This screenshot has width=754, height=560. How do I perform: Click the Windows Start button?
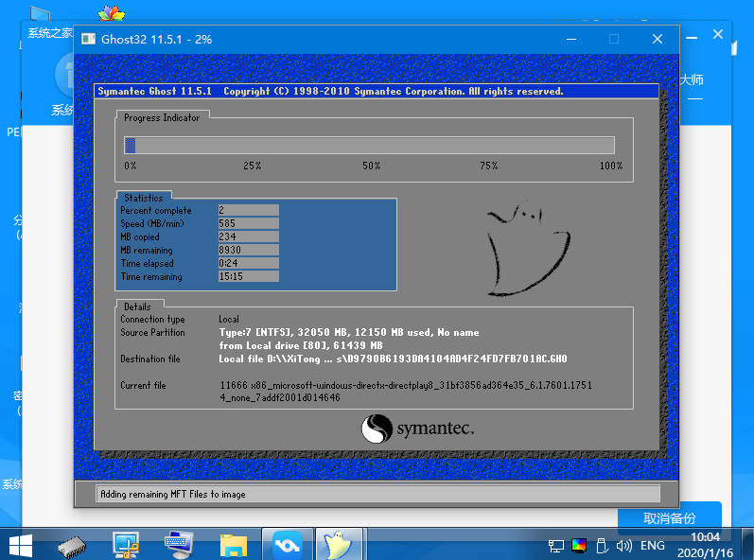[x=20, y=544]
